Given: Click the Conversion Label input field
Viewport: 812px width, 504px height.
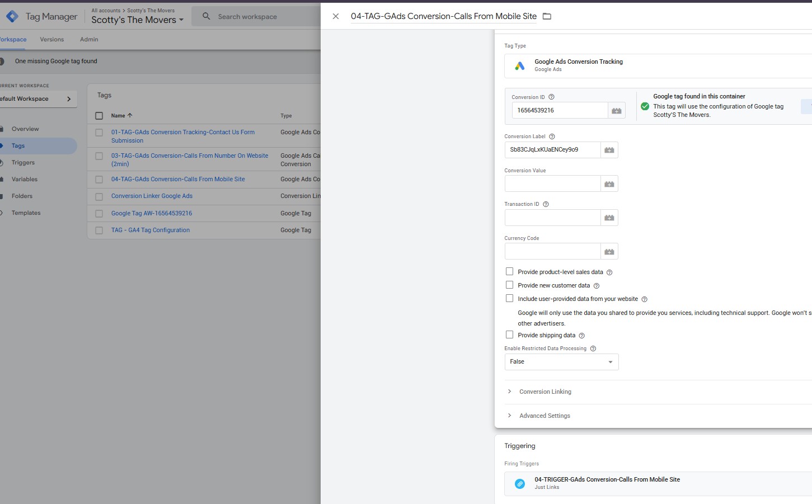Looking at the screenshot, I should point(553,150).
